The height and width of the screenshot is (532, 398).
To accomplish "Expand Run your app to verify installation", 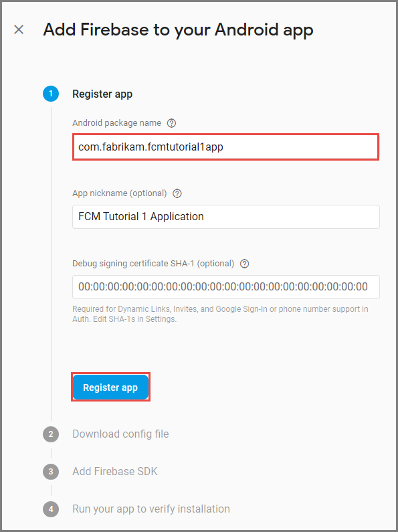I will tap(151, 509).
